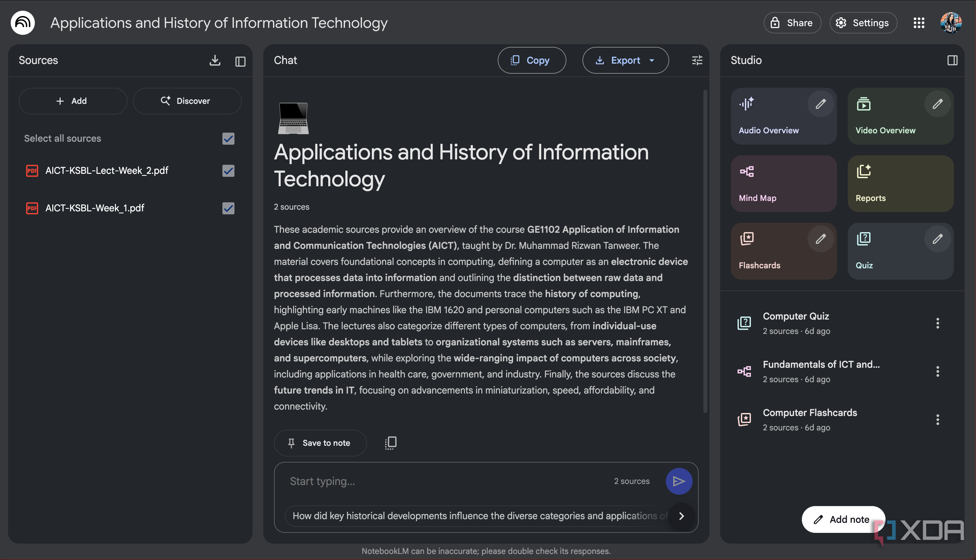Open more options for Fundamentals of ICT
The image size is (976, 560).
click(x=937, y=371)
